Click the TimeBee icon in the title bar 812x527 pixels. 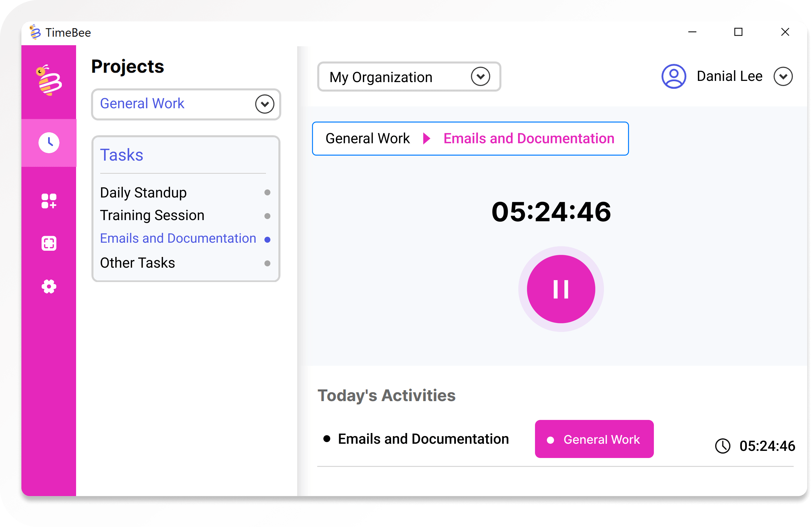[35, 32]
